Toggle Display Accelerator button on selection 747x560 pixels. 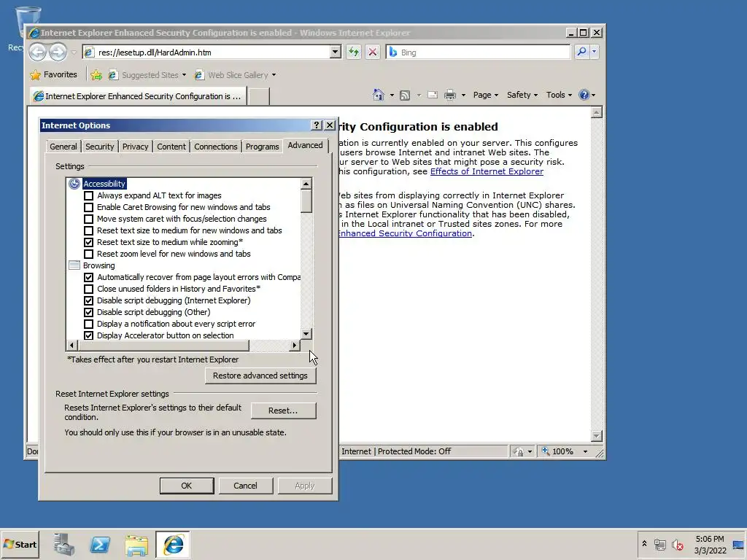(x=88, y=335)
